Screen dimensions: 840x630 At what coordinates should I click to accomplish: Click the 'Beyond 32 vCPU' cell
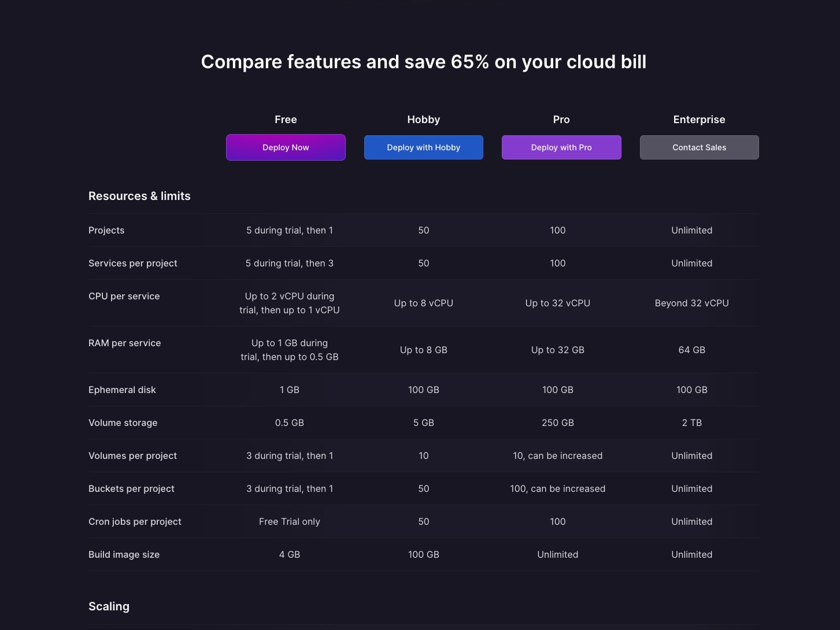(x=692, y=303)
